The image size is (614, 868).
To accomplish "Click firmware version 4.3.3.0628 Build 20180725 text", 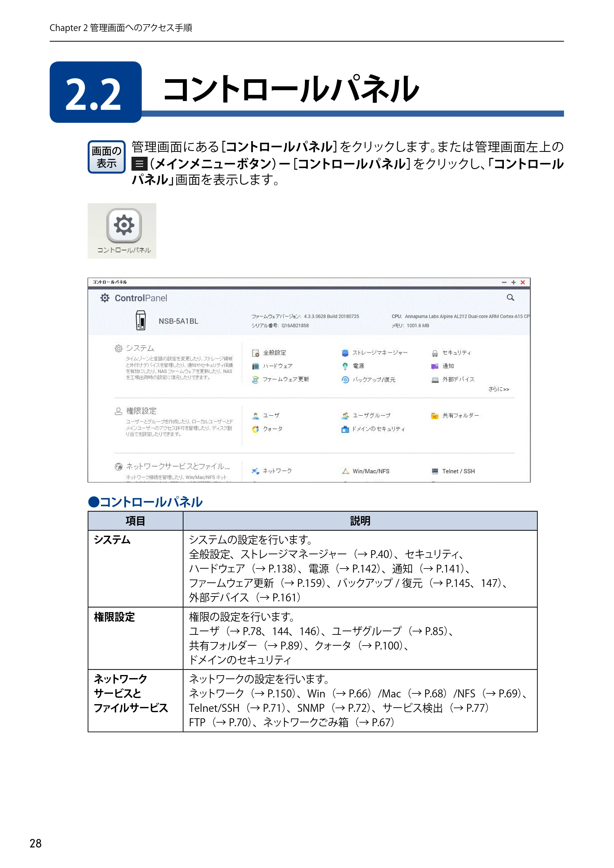I will click(x=331, y=316).
